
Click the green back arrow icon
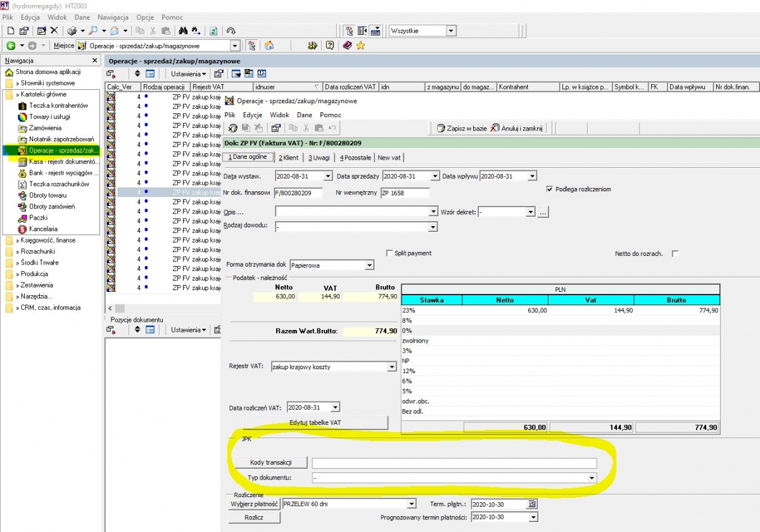(x=11, y=46)
